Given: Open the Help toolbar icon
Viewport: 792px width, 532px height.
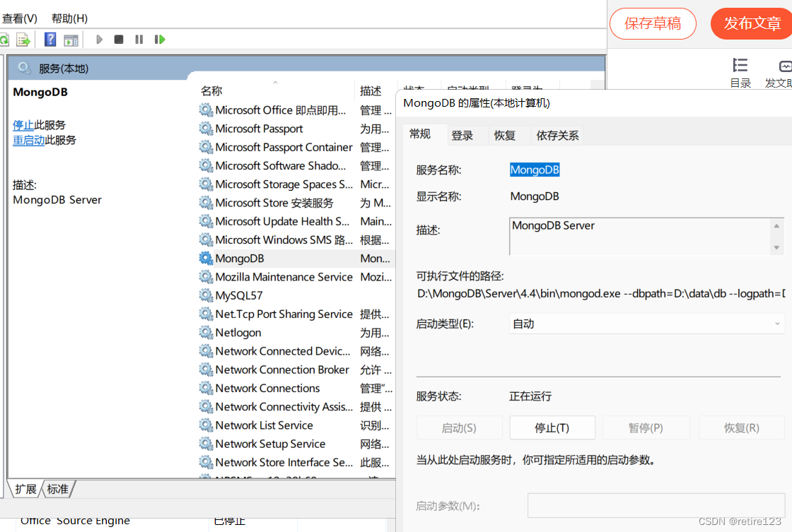Looking at the screenshot, I should click(x=50, y=40).
